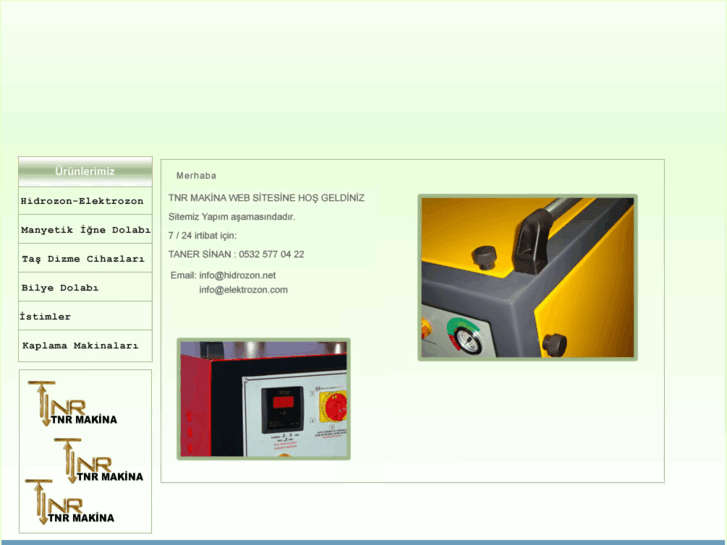727x545 pixels.
Task: Click the top TNR MAKINA logo
Action: click(x=72, y=404)
